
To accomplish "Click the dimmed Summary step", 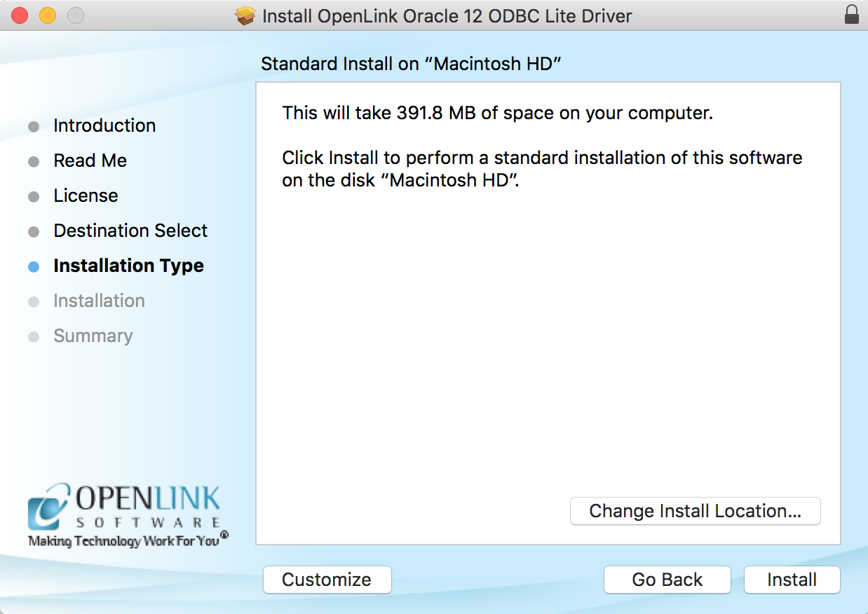I will [93, 336].
